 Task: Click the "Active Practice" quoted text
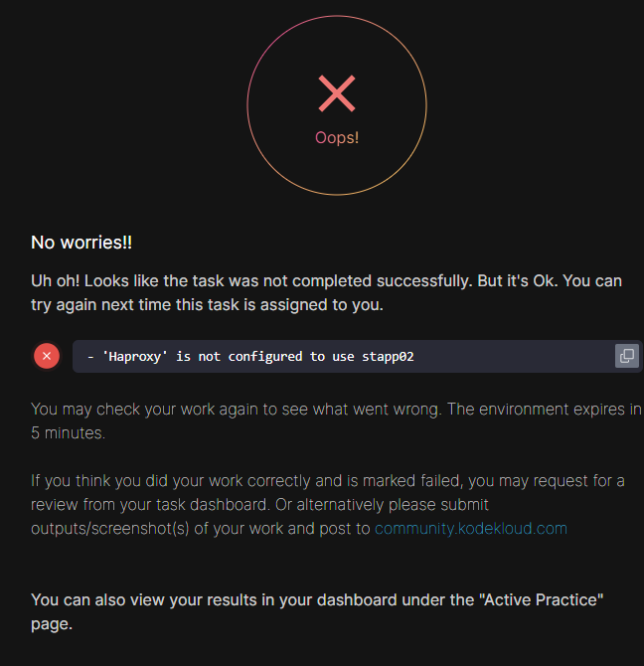coord(540,600)
